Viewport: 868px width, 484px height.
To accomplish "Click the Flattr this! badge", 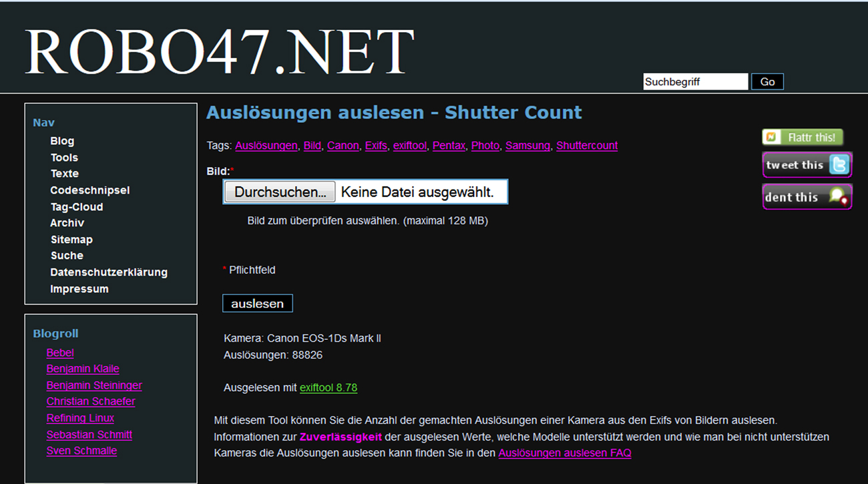I will pyautogui.click(x=803, y=138).
